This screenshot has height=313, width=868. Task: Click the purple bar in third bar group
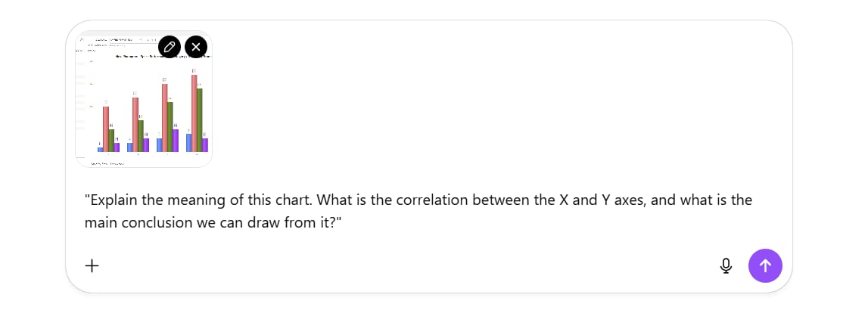click(176, 141)
